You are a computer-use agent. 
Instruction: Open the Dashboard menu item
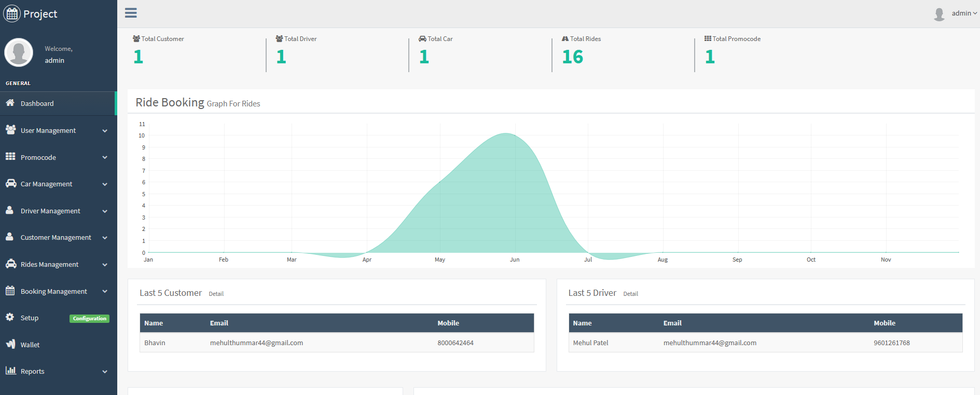coord(58,103)
